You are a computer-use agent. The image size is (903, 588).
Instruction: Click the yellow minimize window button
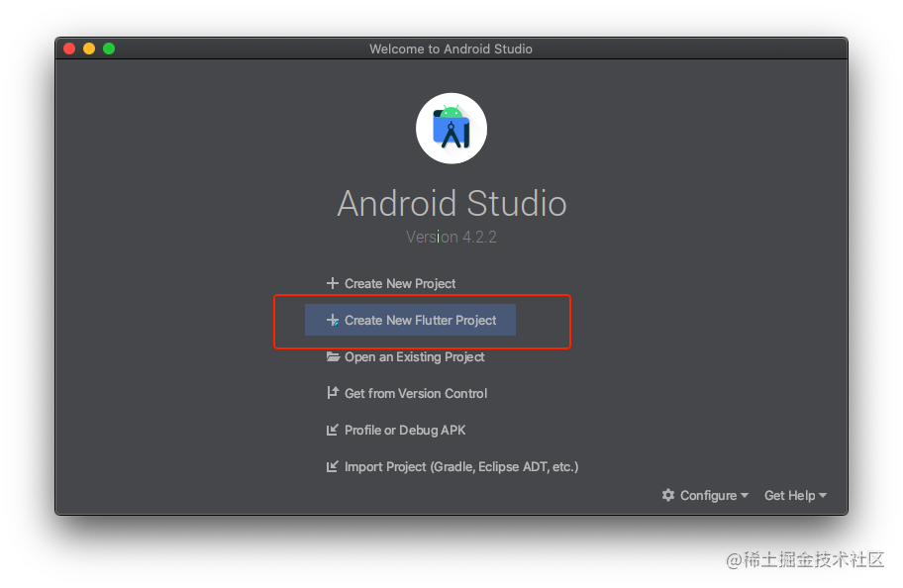click(89, 49)
